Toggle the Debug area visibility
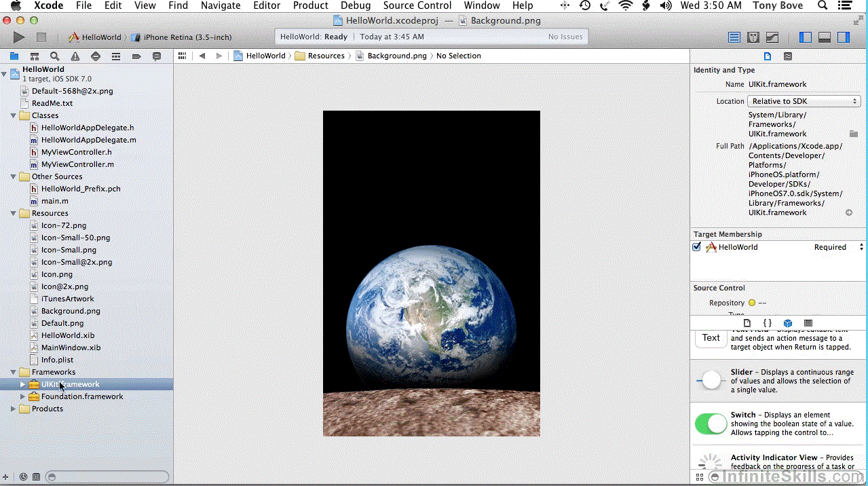868x486 pixels. [825, 37]
